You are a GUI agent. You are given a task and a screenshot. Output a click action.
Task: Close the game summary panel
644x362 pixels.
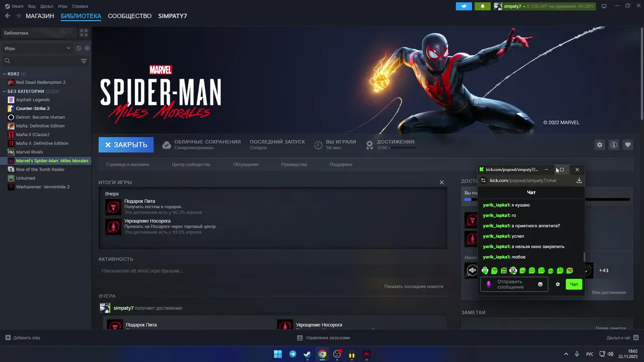[x=442, y=182]
